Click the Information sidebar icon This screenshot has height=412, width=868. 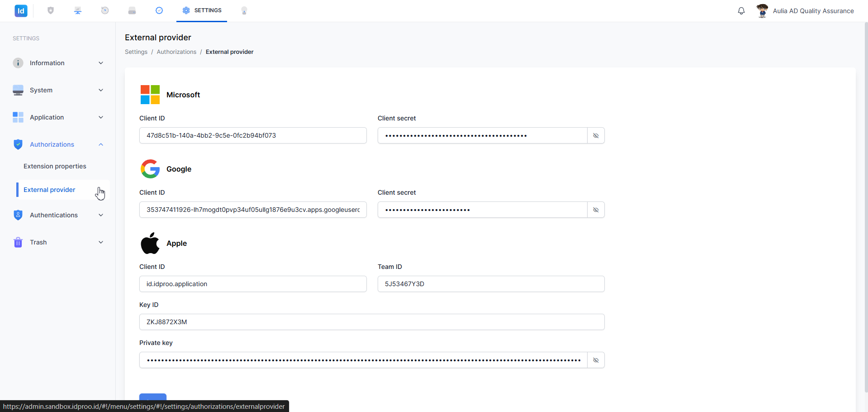18,63
